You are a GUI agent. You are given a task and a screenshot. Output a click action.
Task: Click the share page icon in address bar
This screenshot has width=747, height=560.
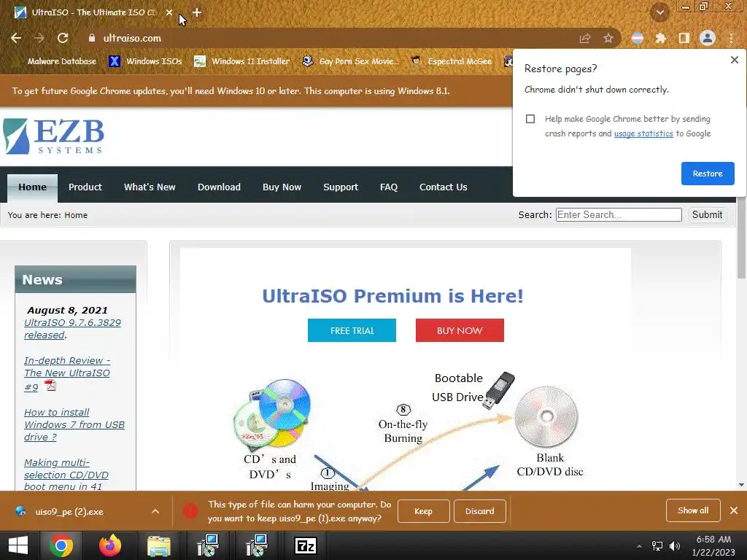[x=584, y=39]
